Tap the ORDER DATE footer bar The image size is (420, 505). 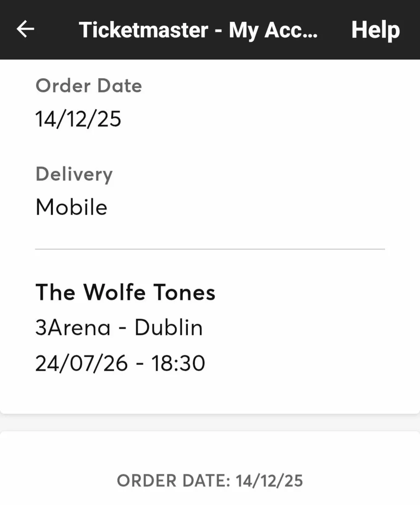(210, 481)
